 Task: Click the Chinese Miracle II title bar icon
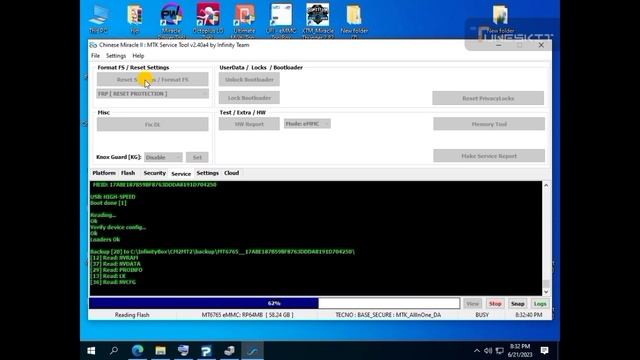(x=93, y=45)
